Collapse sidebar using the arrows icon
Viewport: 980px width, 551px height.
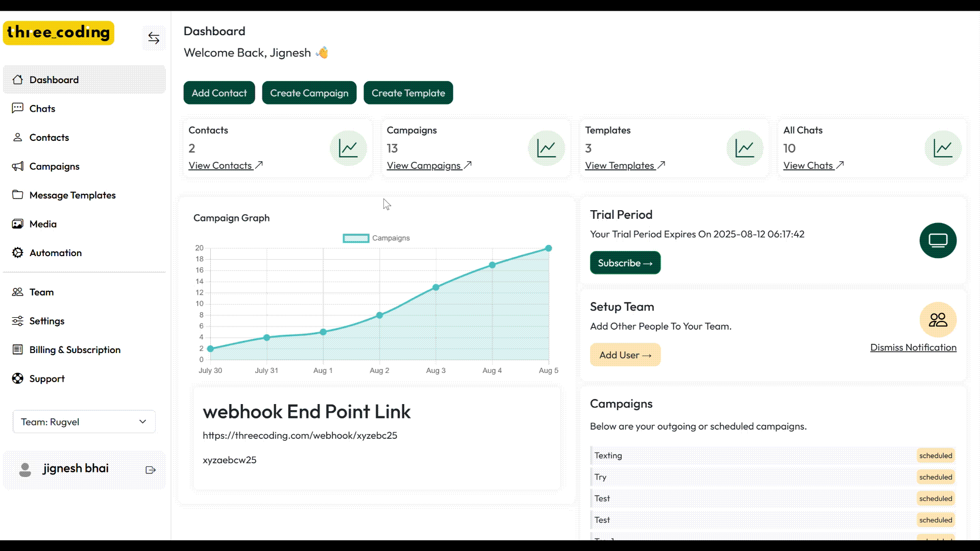coord(154,38)
